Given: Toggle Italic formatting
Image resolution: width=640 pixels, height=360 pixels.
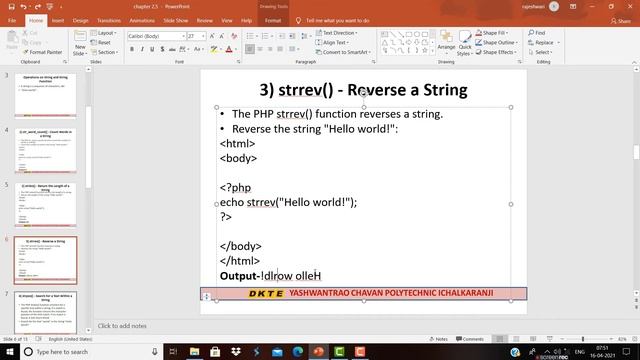Looking at the screenshot, I should click(x=142, y=49).
